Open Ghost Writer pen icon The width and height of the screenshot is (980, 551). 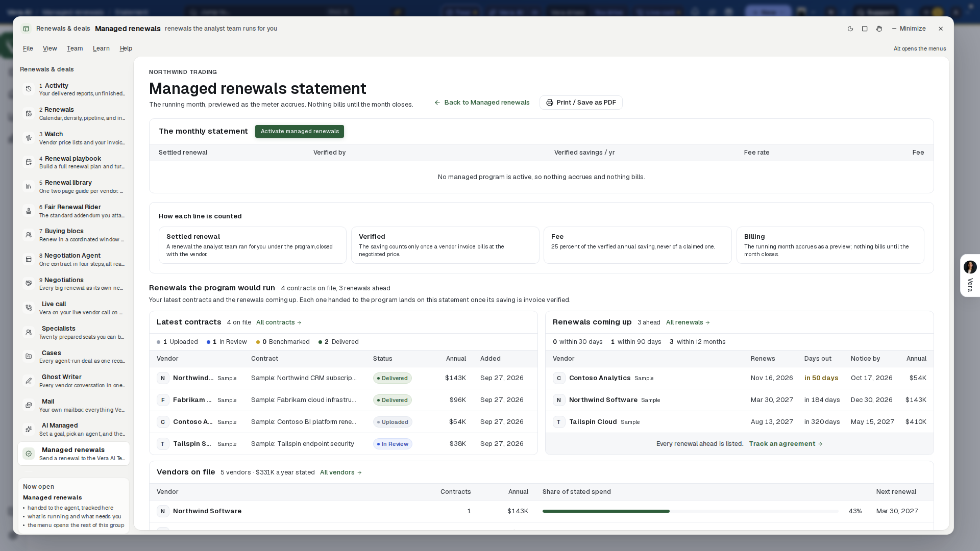29,381
